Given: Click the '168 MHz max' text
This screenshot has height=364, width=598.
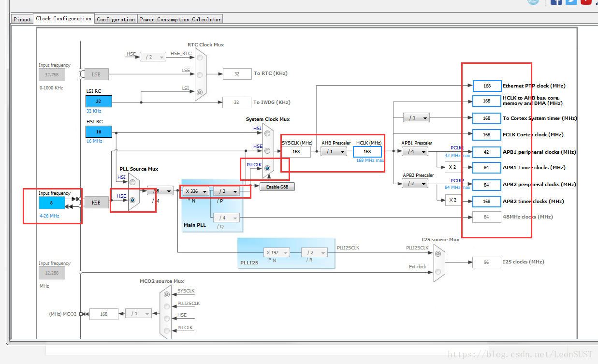Looking at the screenshot, I should click(370, 160).
